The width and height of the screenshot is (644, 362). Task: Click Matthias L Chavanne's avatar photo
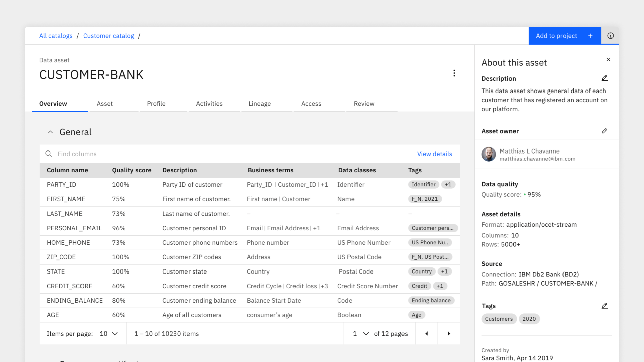[489, 155]
